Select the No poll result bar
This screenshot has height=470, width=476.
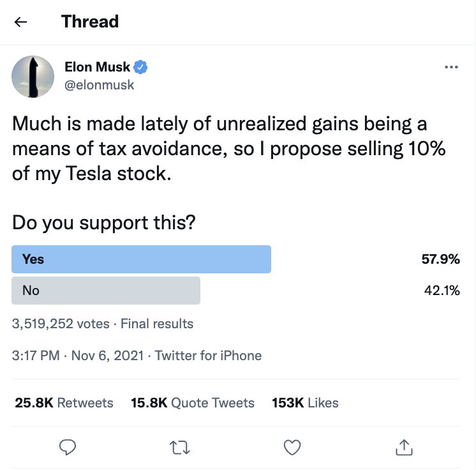(x=106, y=291)
